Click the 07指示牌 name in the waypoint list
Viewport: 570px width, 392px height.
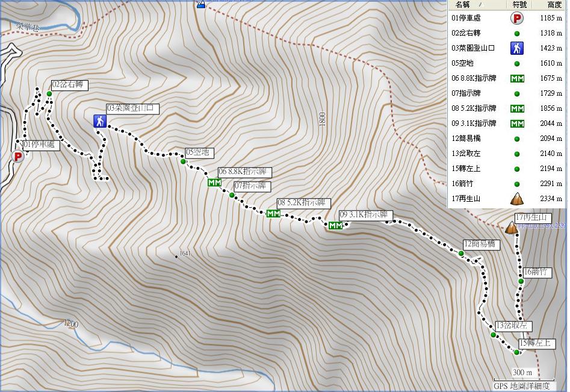click(x=466, y=93)
